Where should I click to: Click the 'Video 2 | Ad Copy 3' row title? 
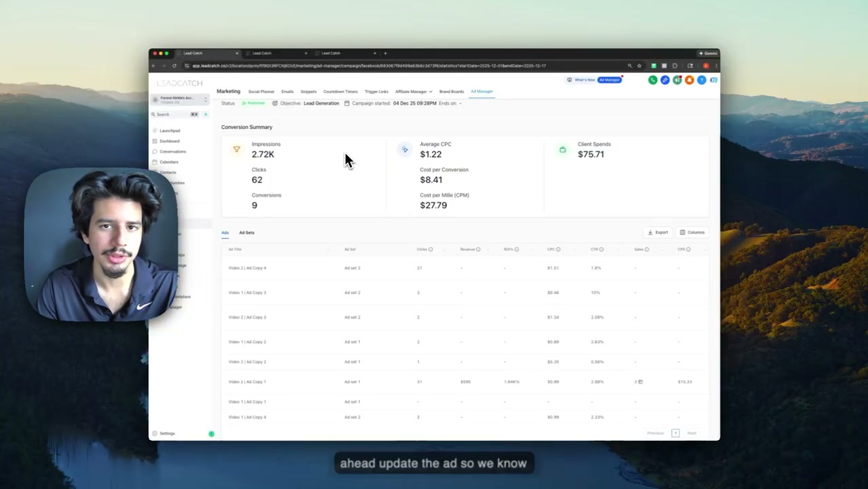(x=247, y=317)
